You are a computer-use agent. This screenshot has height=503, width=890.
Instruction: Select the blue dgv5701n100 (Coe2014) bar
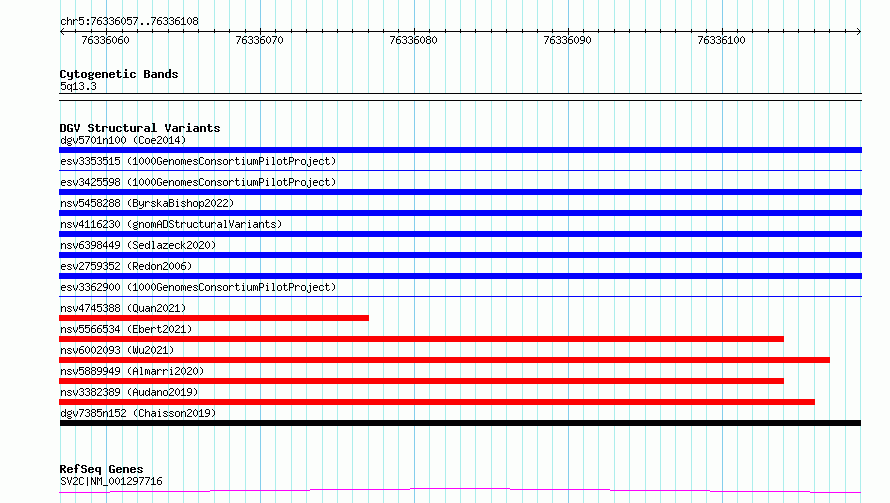460,150
